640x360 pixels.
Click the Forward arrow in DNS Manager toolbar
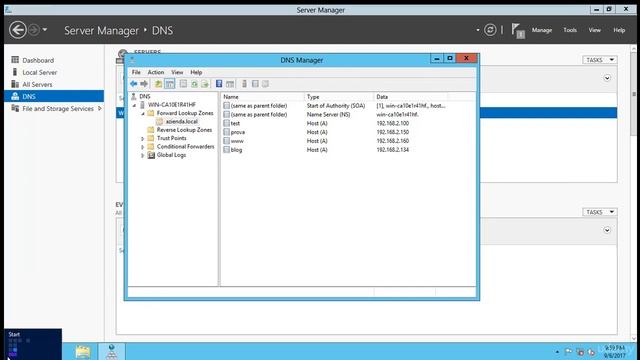(144, 84)
